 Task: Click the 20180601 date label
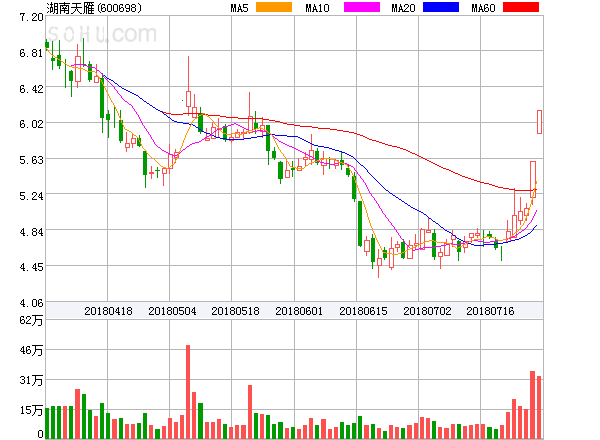299,311
